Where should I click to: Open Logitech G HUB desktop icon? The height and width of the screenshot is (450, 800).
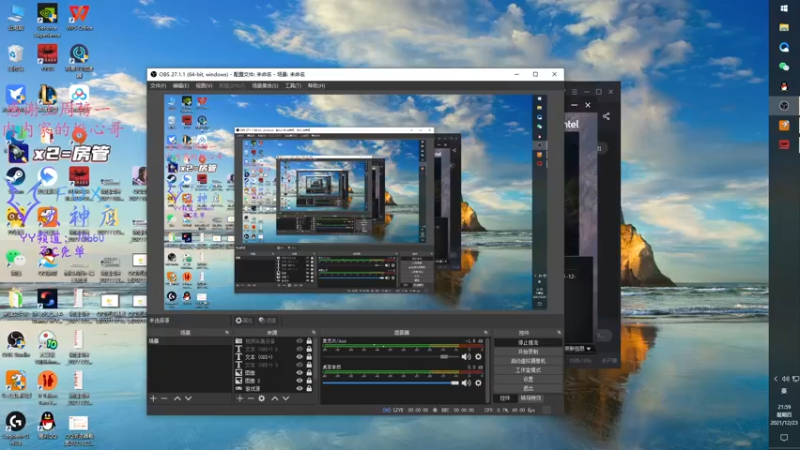(16, 429)
